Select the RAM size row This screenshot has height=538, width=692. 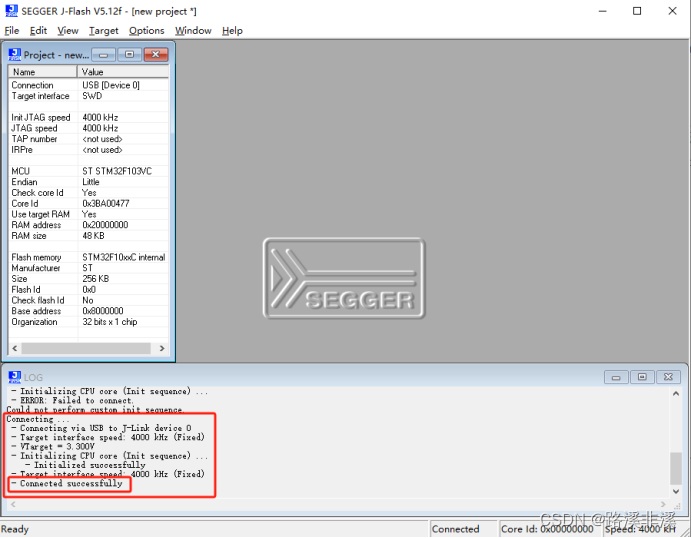click(x=88, y=236)
